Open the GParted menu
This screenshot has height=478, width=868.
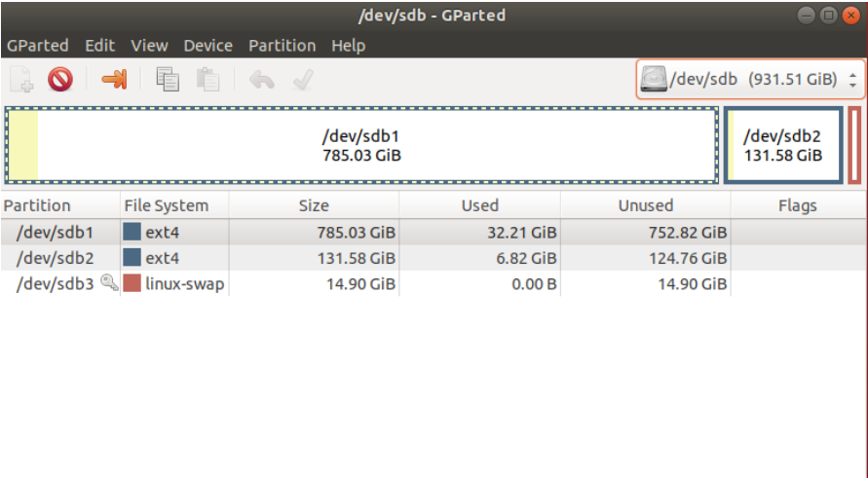pyautogui.click(x=37, y=46)
